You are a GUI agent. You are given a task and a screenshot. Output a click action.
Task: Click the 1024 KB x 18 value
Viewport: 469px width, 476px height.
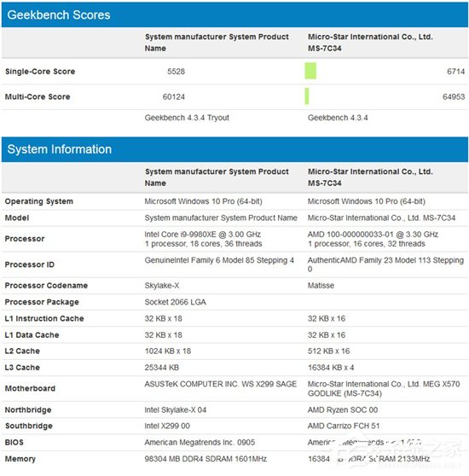click(168, 351)
